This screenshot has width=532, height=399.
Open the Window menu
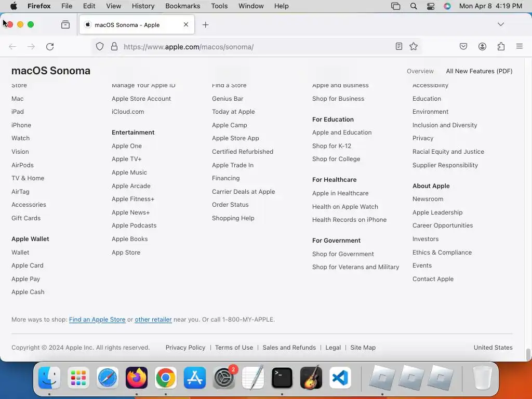click(x=251, y=6)
